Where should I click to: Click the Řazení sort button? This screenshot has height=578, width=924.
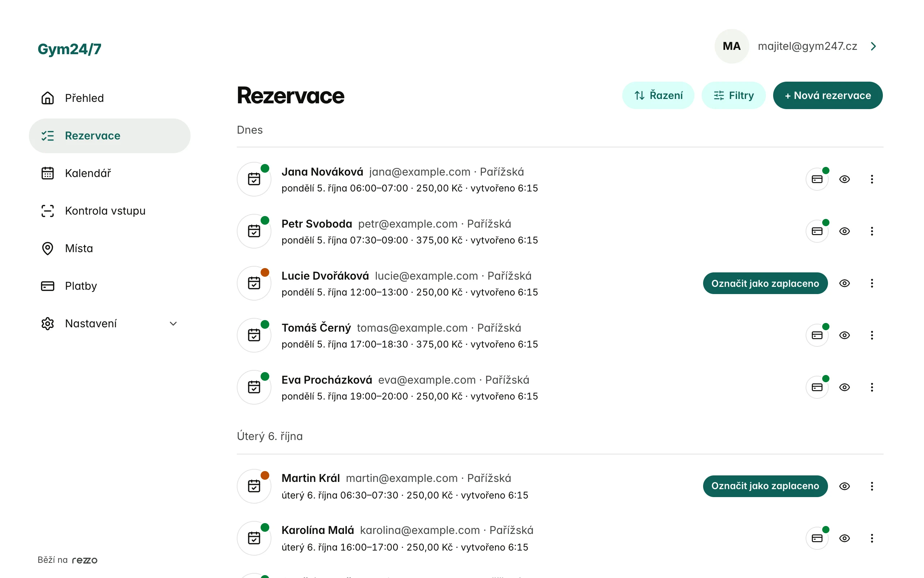pyautogui.click(x=658, y=95)
